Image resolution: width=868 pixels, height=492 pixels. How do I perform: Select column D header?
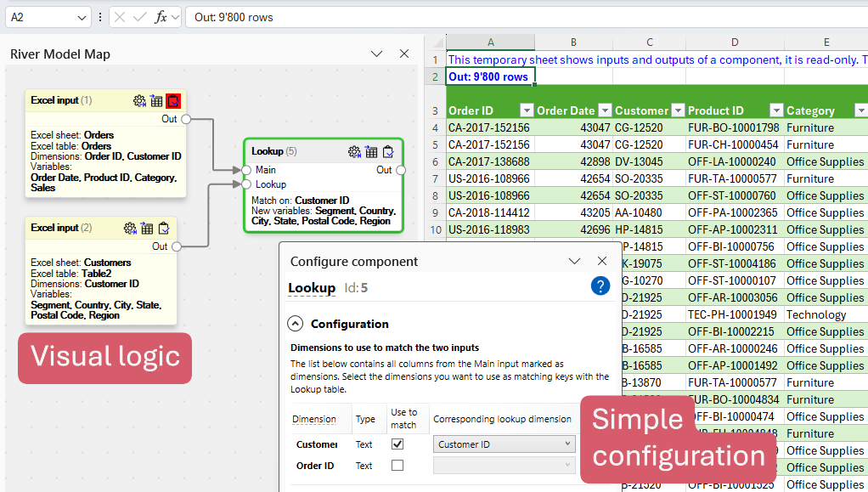coord(734,42)
